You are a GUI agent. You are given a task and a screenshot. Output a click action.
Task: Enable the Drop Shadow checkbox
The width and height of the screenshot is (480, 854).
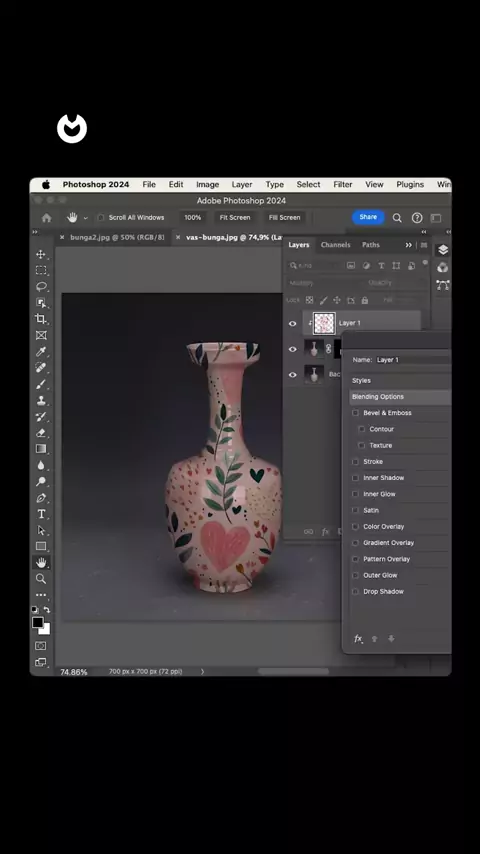(x=355, y=591)
